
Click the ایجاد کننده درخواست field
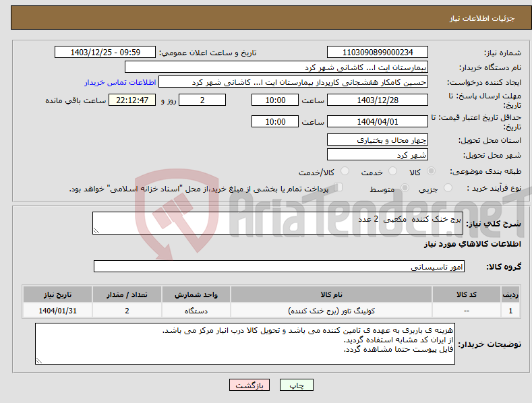(293, 82)
